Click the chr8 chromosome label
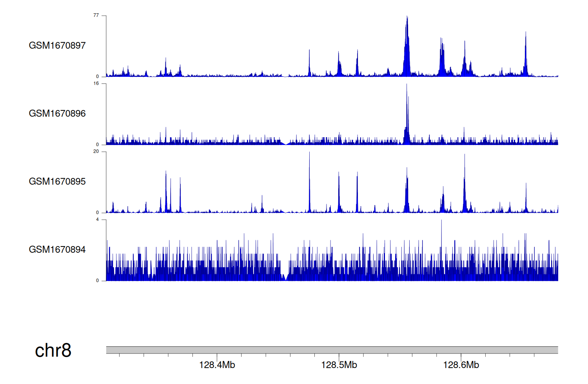588x384 pixels. [x=53, y=350]
